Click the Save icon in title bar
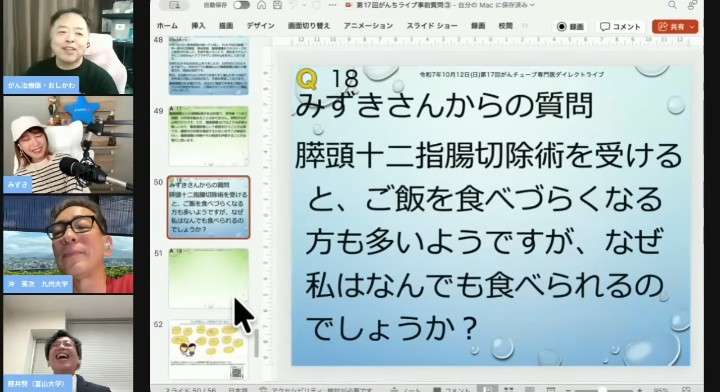This screenshot has height=392, width=720. point(277,5)
